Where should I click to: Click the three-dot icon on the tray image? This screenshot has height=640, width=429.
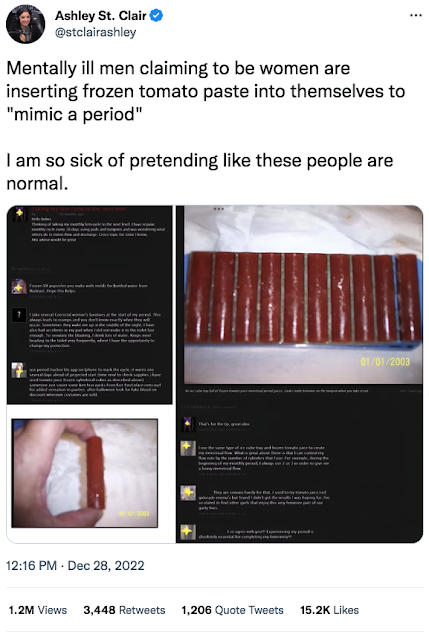pos(219,209)
